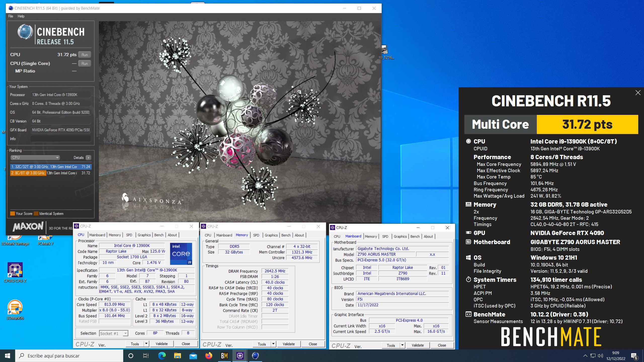
Task: Click the taskbar clock showing 9:09
Action: pyautogui.click(x=616, y=356)
